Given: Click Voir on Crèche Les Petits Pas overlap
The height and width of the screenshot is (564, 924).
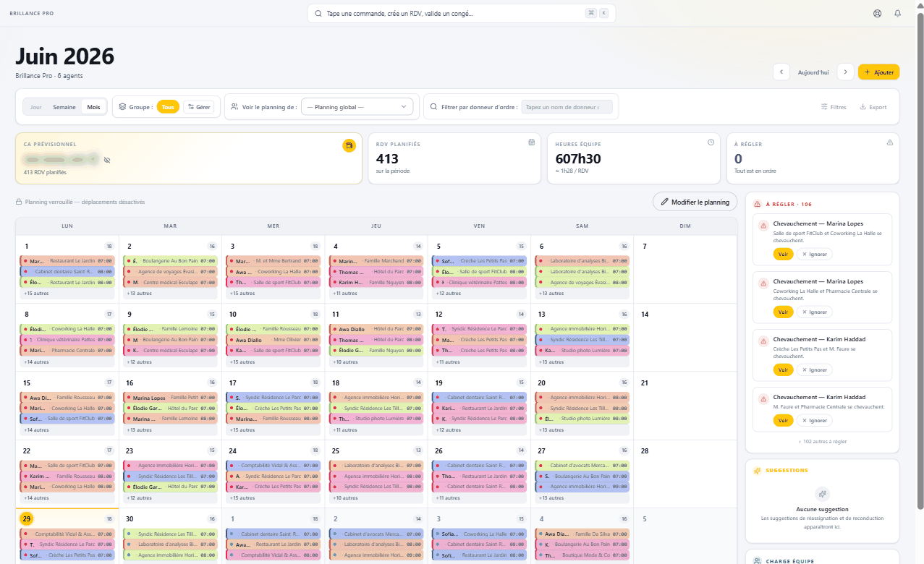Looking at the screenshot, I should click(783, 369).
